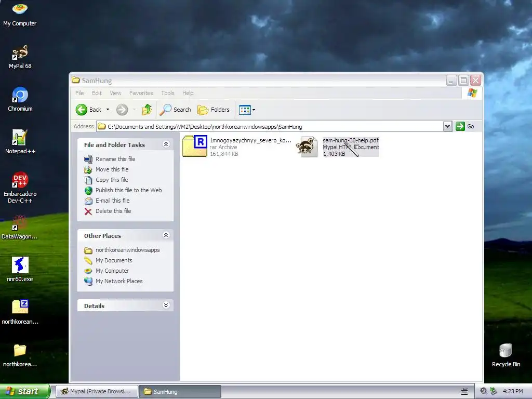Click sam-hung-30-help.pdf file name
The height and width of the screenshot is (399, 532).
point(351,140)
